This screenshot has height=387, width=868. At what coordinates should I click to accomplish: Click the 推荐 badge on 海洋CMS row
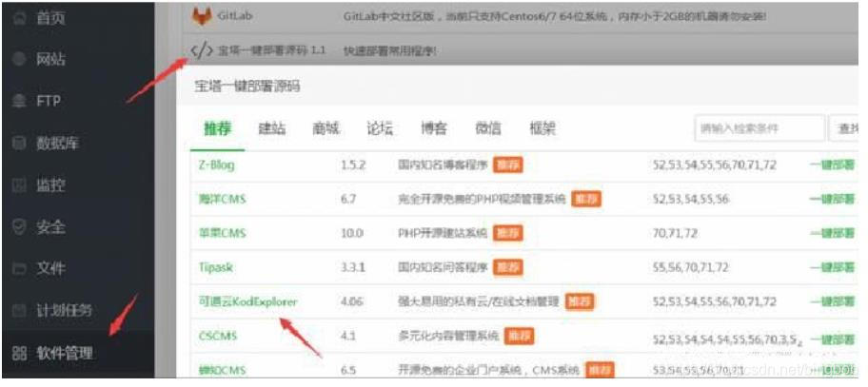tap(586, 199)
